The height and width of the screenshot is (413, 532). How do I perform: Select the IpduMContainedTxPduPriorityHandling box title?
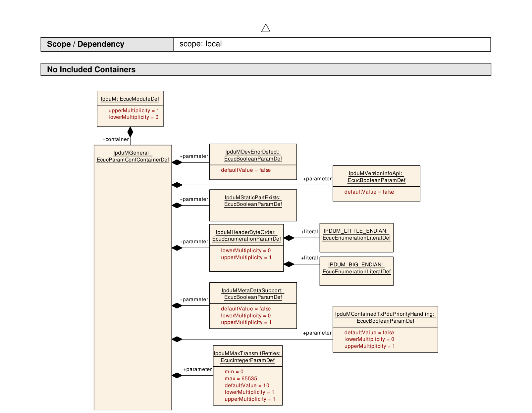click(x=385, y=317)
